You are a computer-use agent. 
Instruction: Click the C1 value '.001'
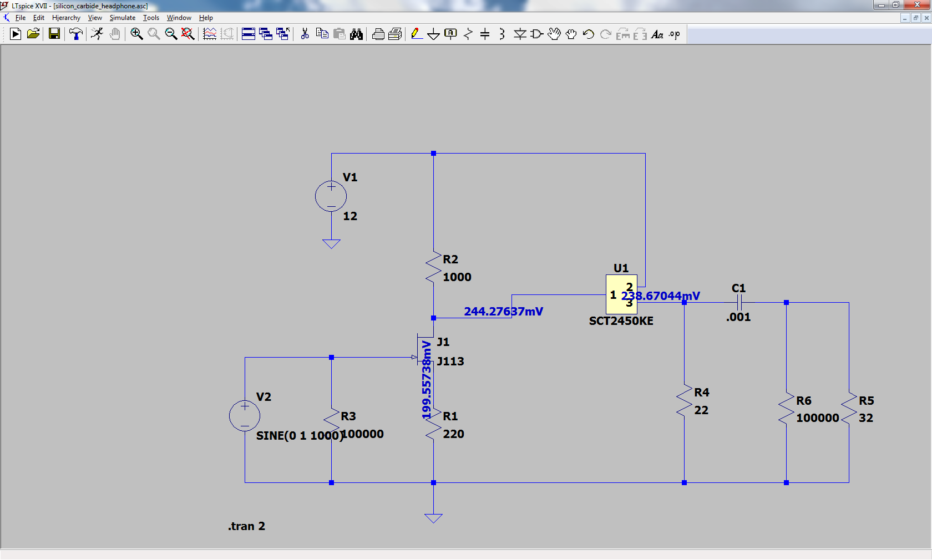[738, 317]
